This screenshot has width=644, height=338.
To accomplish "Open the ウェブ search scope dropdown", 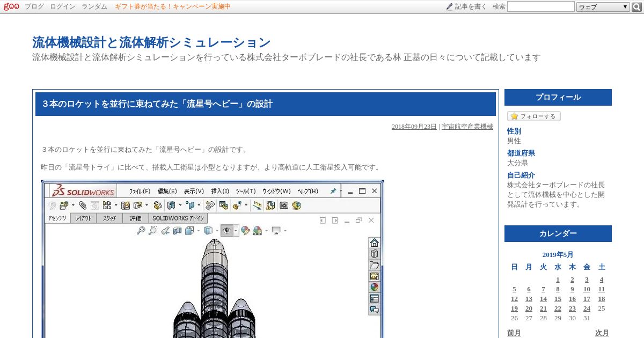I will coord(603,7).
